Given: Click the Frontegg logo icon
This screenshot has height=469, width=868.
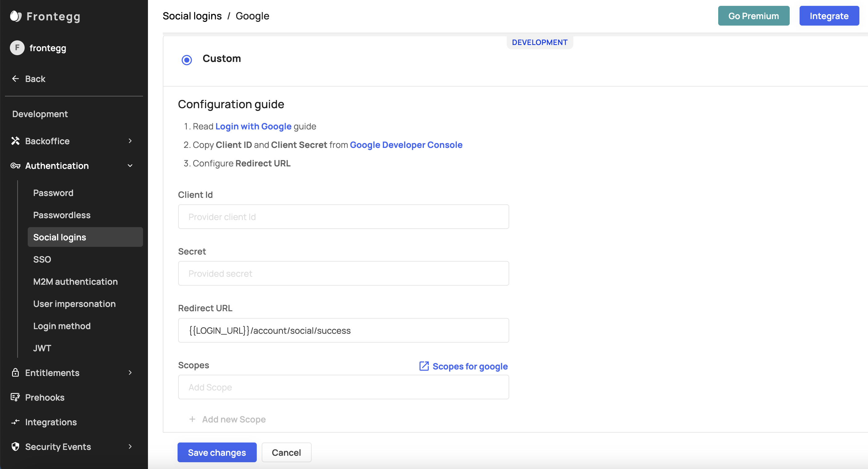Looking at the screenshot, I should [15, 16].
